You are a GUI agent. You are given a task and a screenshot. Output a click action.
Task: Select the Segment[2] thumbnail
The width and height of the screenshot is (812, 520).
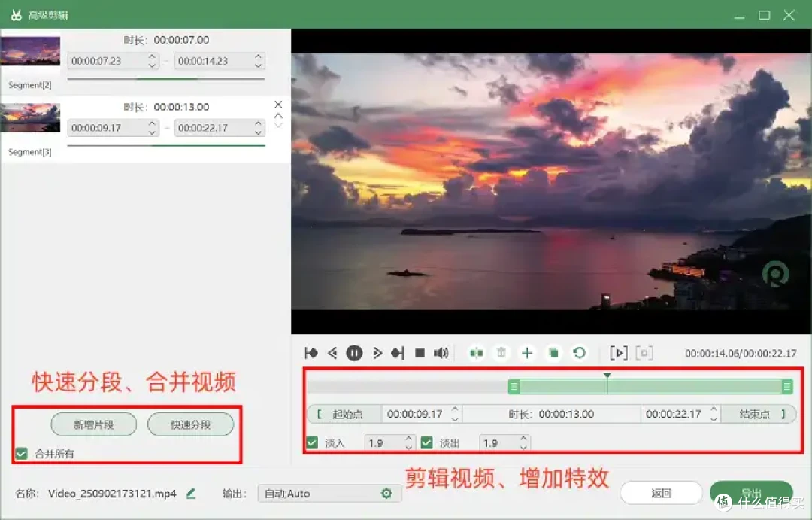tap(31, 50)
